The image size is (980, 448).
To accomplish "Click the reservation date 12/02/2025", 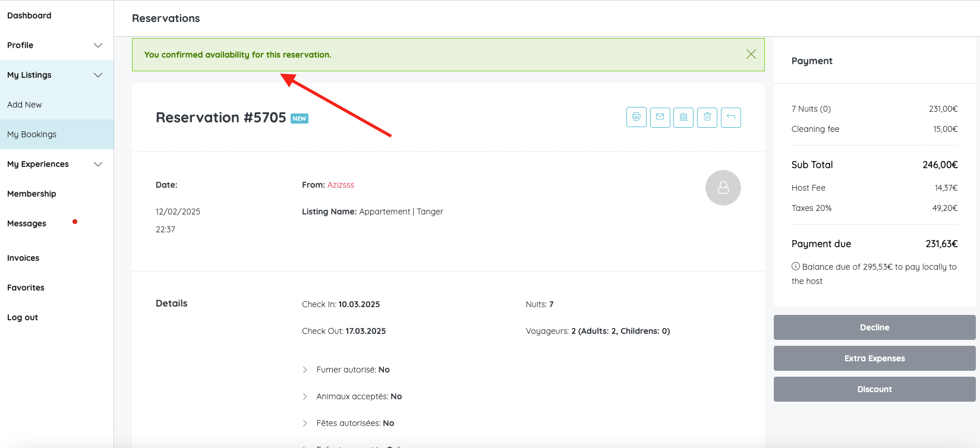I will pos(178,212).
